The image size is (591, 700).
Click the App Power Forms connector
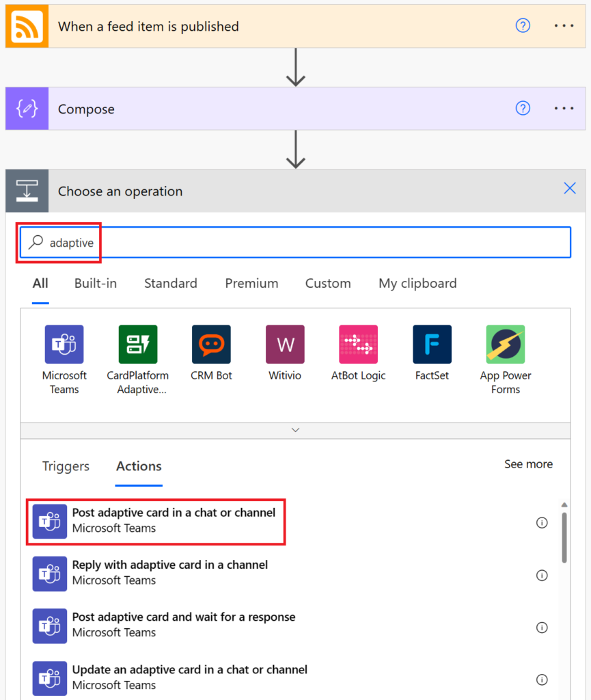point(505,344)
